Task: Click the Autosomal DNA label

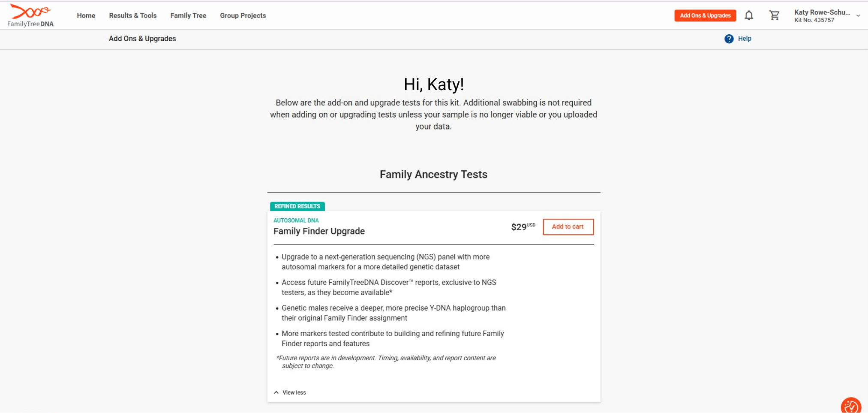Action: coord(296,220)
